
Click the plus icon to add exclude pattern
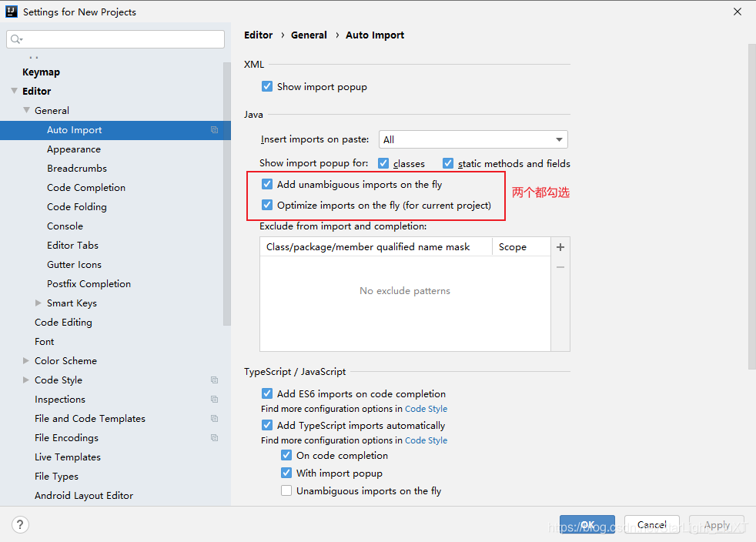[x=560, y=247]
